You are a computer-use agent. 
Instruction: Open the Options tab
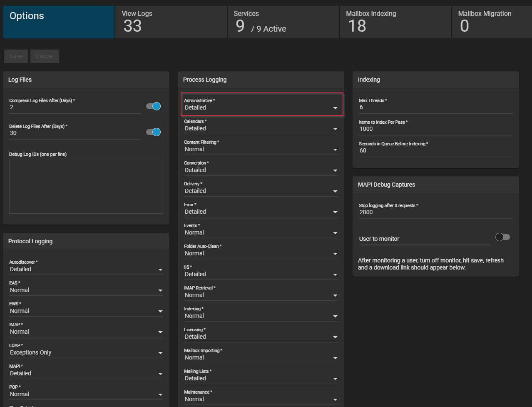pyautogui.click(x=59, y=22)
